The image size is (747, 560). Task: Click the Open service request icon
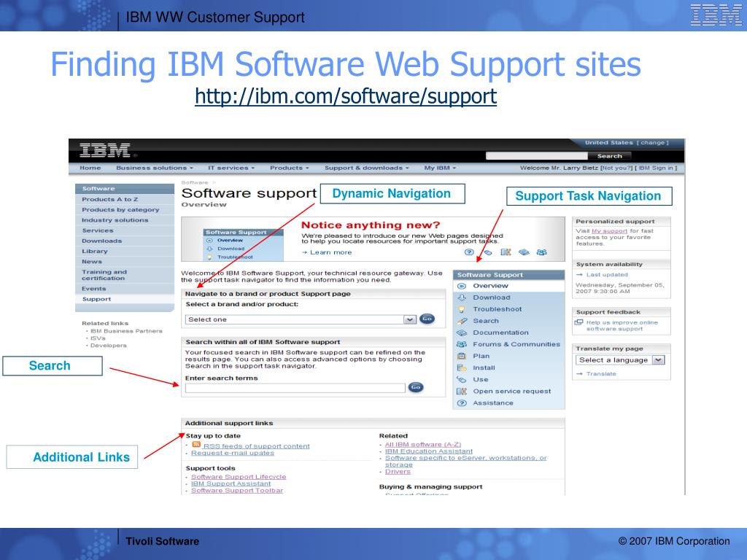click(461, 392)
